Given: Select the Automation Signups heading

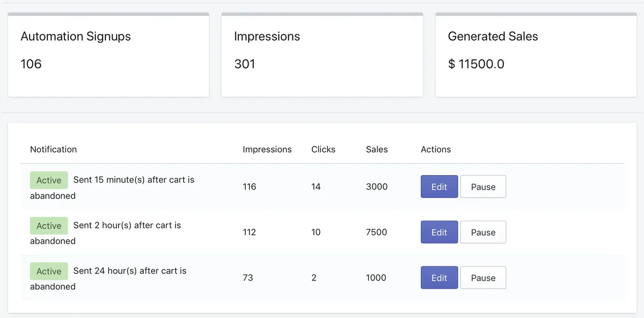Looking at the screenshot, I should pos(76,37).
